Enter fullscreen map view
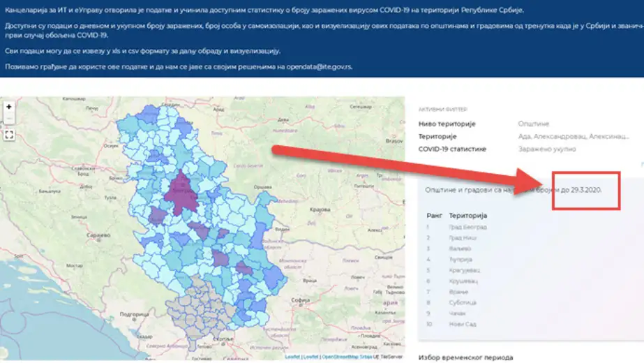The width and height of the screenshot is (644, 363). coord(9,135)
